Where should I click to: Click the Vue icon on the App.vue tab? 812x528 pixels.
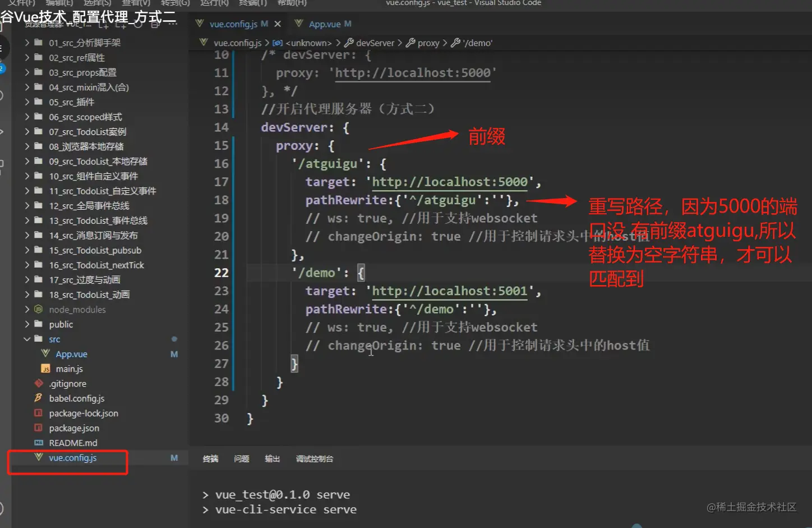[x=299, y=24]
